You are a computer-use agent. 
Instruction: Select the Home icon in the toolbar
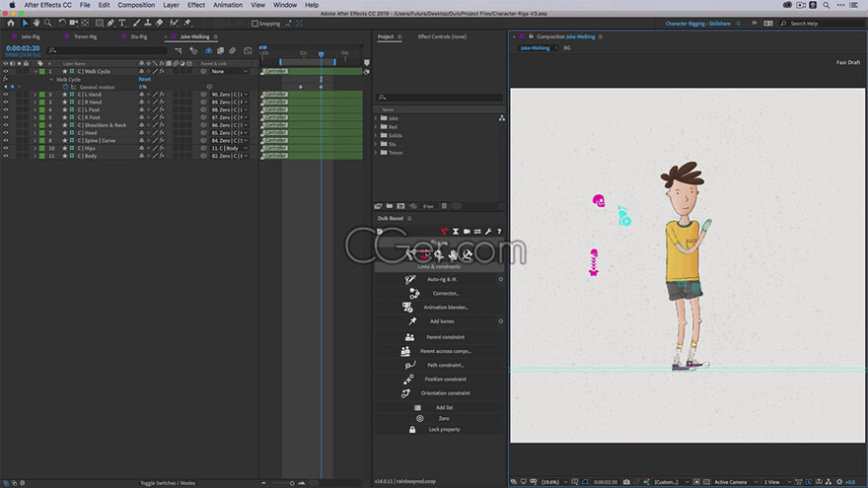(11, 24)
